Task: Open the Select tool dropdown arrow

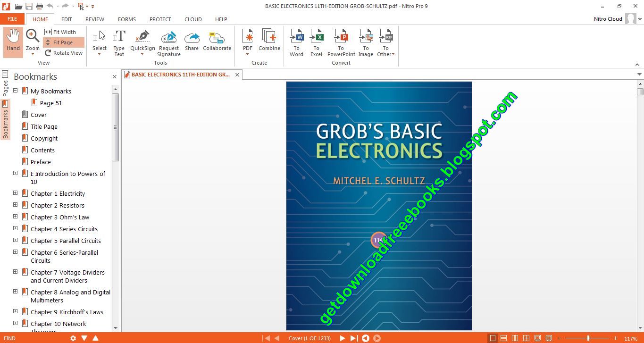Action: click(99, 54)
